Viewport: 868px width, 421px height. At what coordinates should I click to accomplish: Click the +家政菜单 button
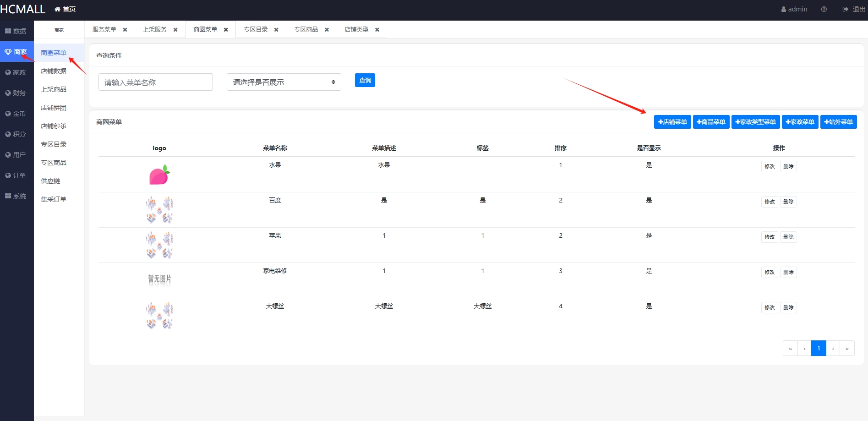[x=800, y=122]
